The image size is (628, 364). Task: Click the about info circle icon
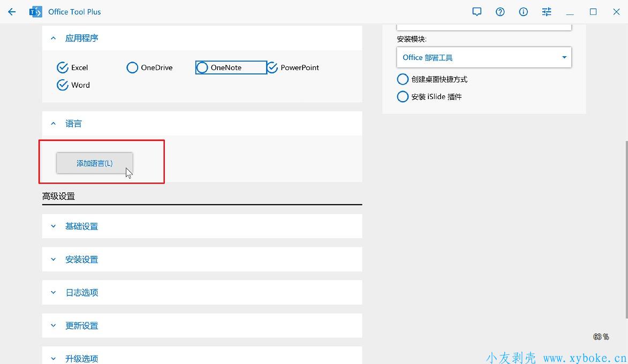coord(523,12)
